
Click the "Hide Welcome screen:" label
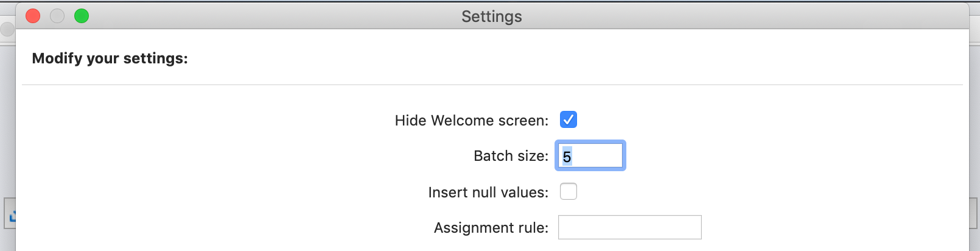point(472,121)
